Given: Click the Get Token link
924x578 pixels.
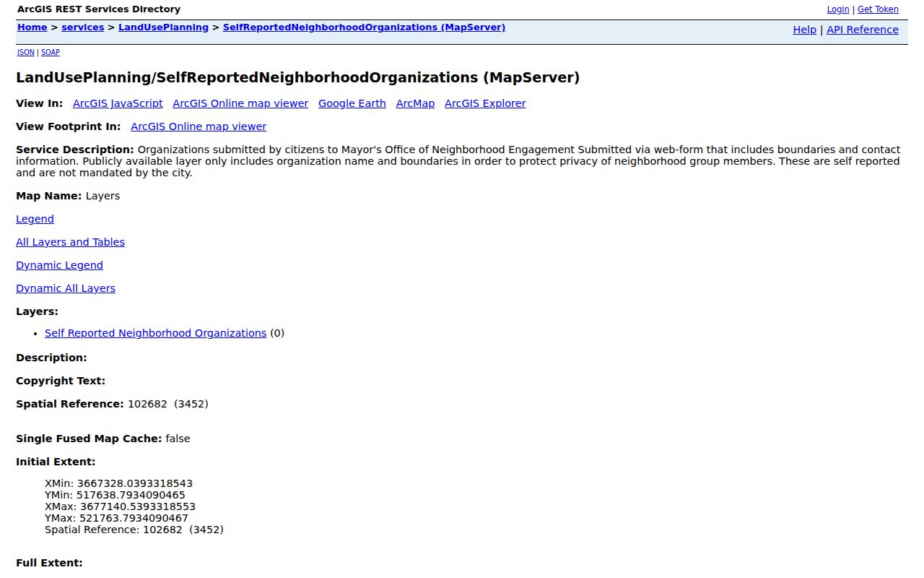Looking at the screenshot, I should [878, 9].
